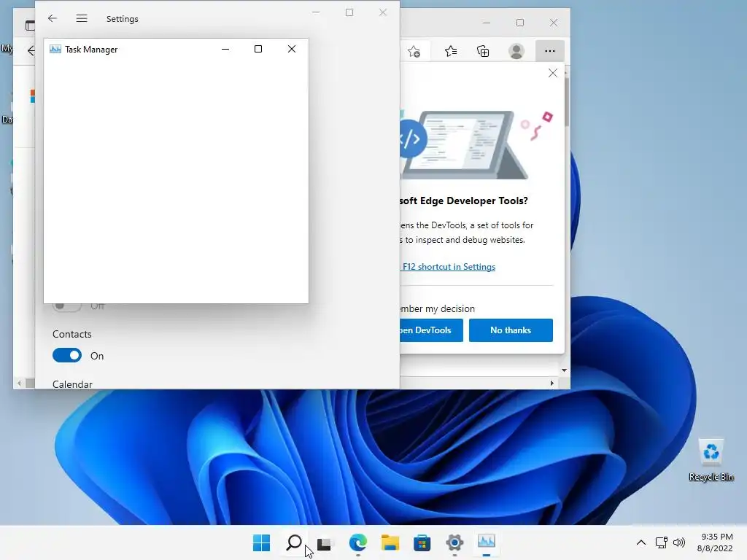The height and width of the screenshot is (560, 747).
Task: Open the Windows Start menu
Action: [261, 542]
